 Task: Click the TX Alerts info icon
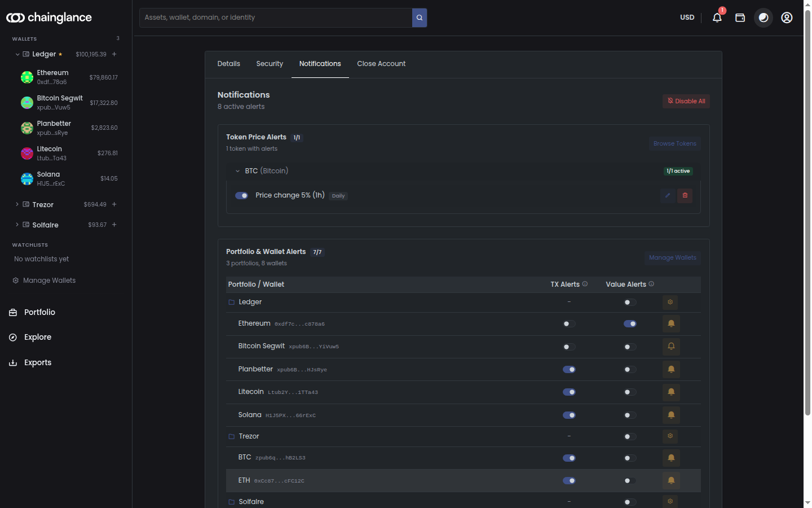coord(585,284)
